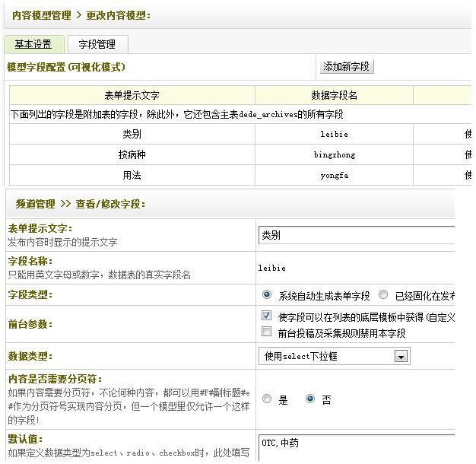Click the bingzhong field name cell

click(x=334, y=154)
